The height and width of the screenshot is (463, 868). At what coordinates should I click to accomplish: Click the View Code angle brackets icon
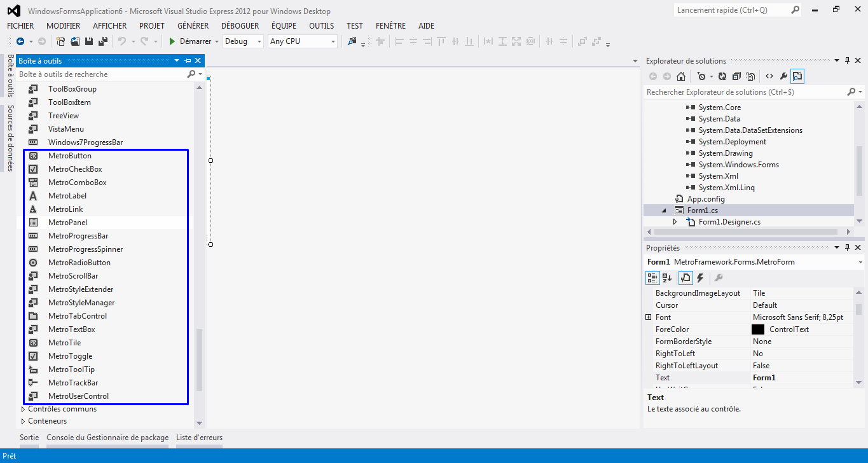769,76
